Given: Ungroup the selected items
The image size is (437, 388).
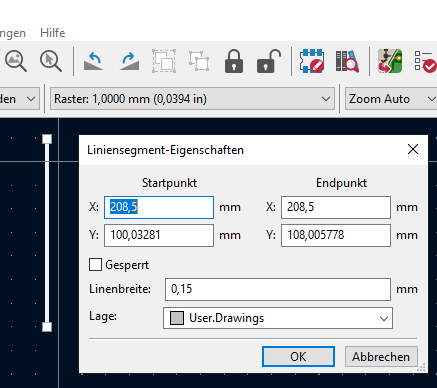Looking at the screenshot, I should click(199, 61).
